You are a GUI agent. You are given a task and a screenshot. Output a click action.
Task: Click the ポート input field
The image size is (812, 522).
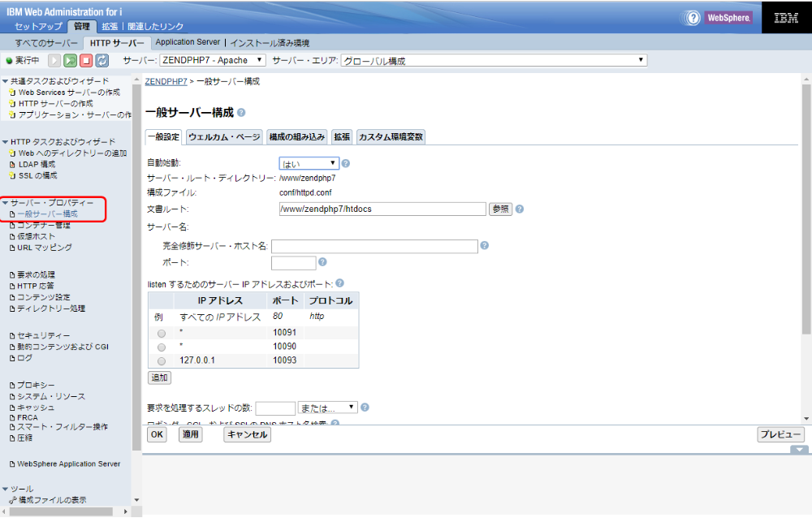pos(294,263)
